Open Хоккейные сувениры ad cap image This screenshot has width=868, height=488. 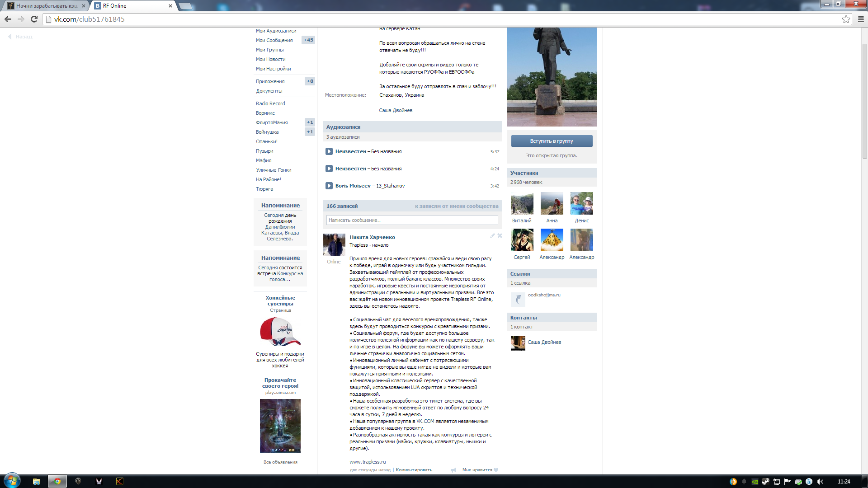click(x=280, y=331)
